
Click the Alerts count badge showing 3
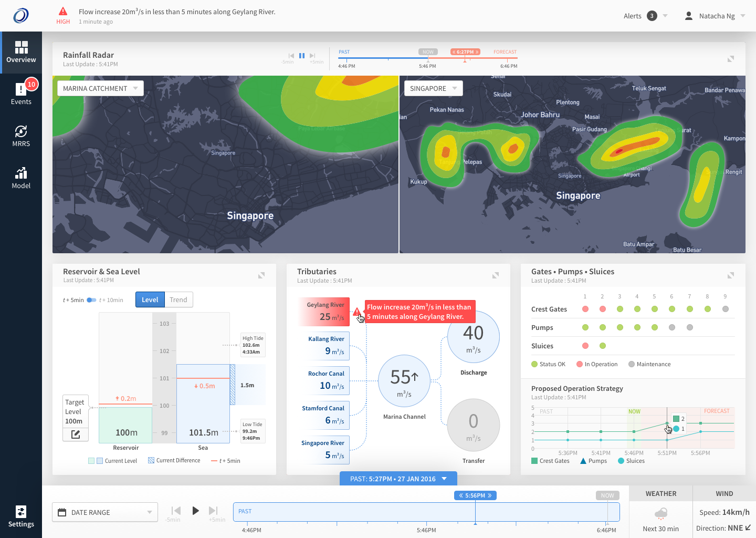652,16
